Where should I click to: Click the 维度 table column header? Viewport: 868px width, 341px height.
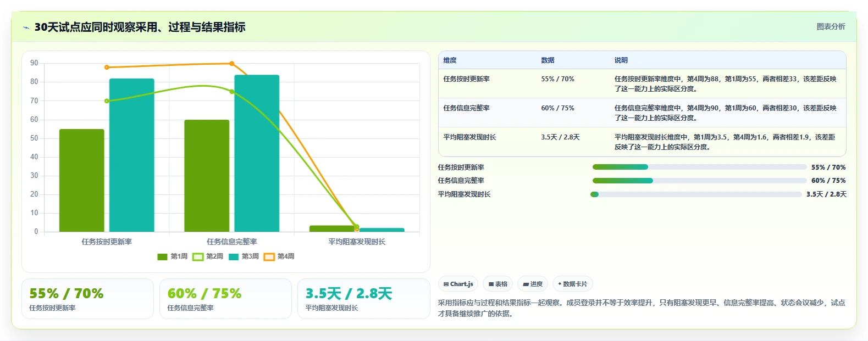pos(450,60)
